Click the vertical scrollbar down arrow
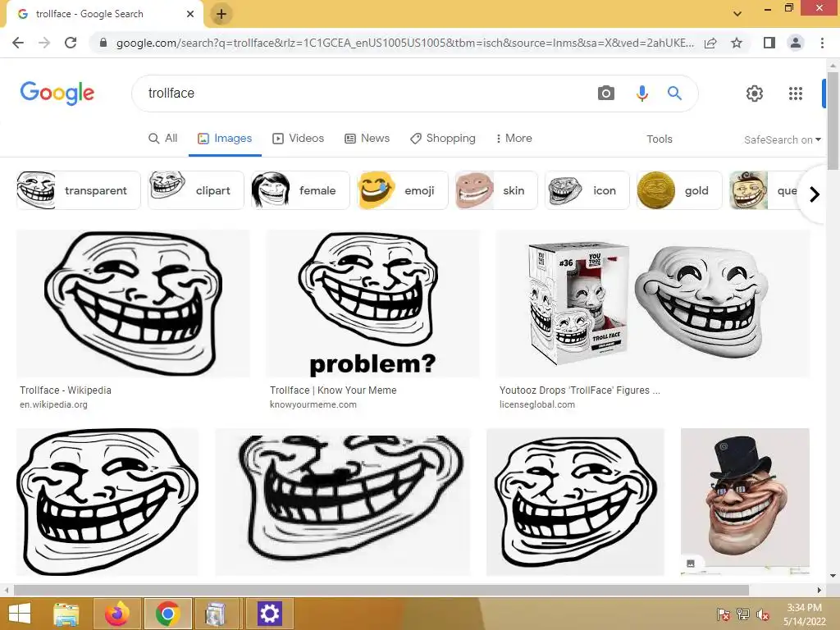The image size is (840, 630). click(833, 576)
